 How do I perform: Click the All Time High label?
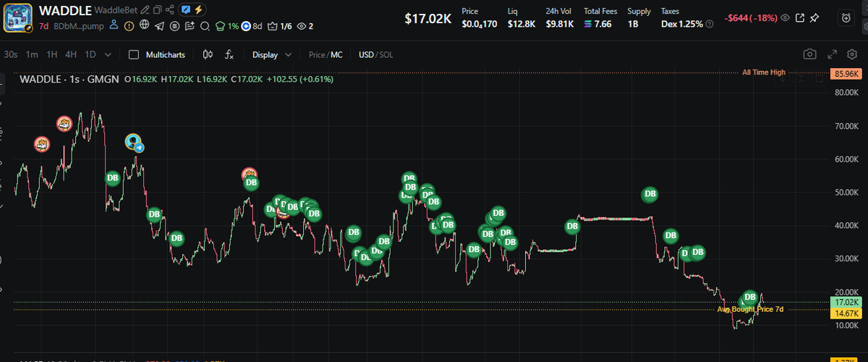pos(763,72)
